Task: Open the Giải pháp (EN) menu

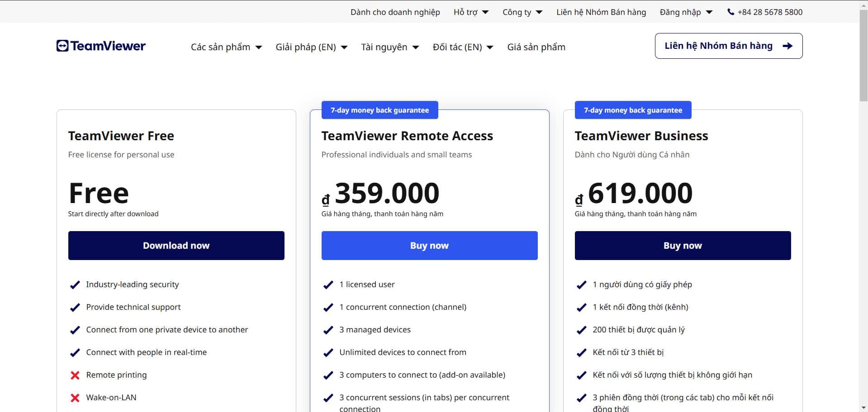Action: 311,47
